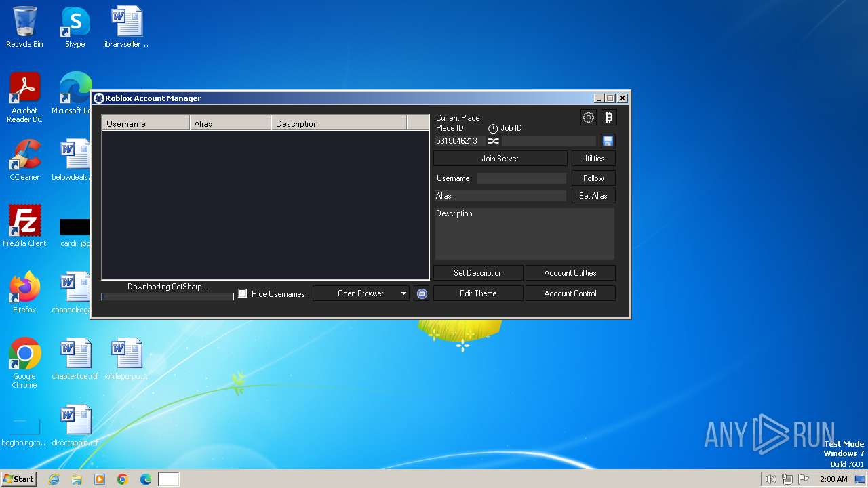Launch Chrome from the taskbar

tap(123, 479)
